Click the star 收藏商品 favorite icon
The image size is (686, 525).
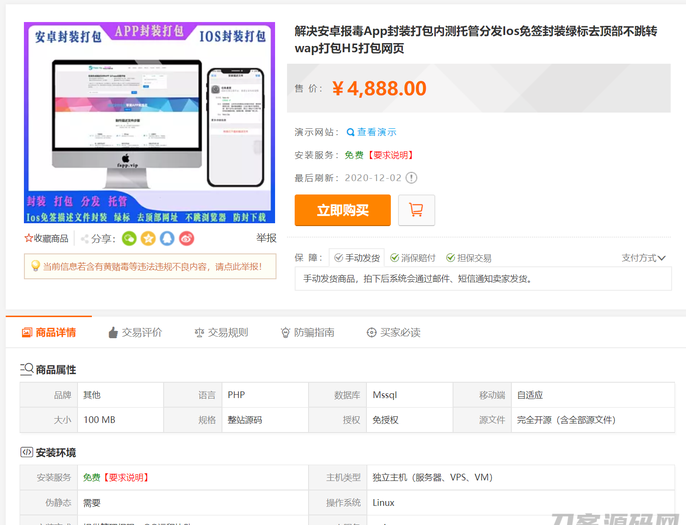29,238
